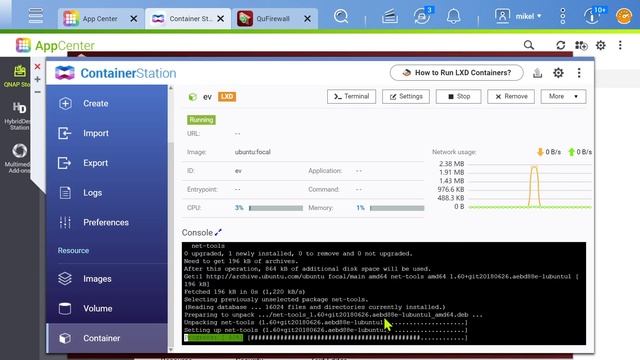Open background tasks icon in top bar

[x=390, y=16]
